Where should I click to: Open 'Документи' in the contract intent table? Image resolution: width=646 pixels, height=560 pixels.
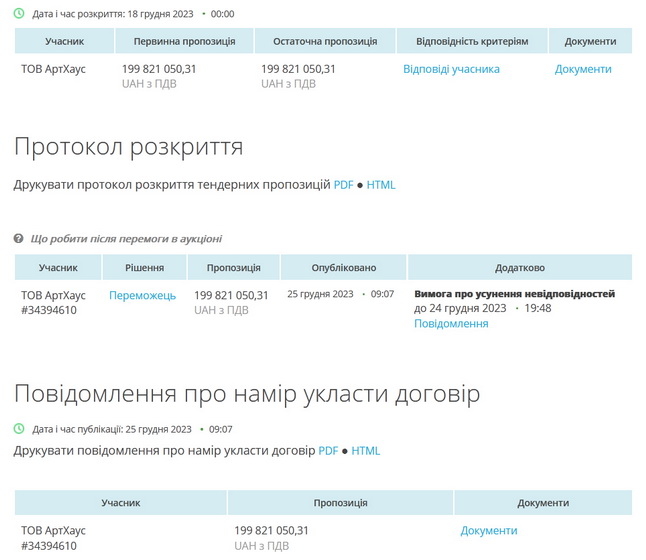tap(489, 531)
